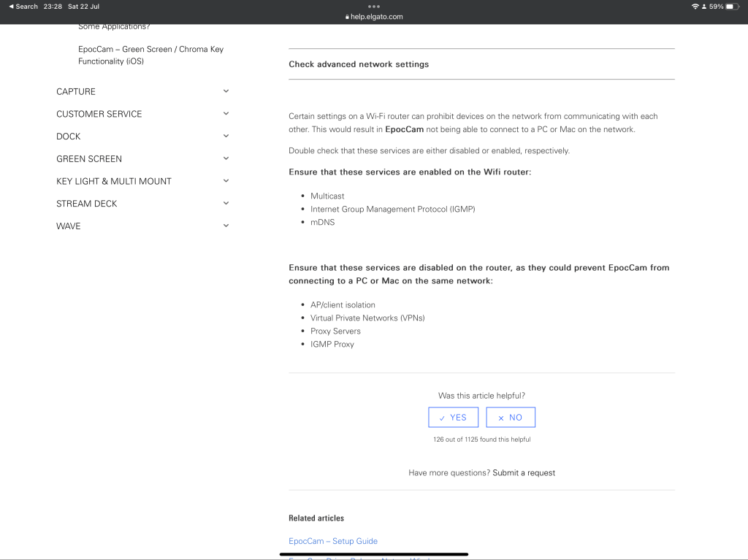
Task: Tap the 23:28 clock in status bar
Action: [53, 7]
